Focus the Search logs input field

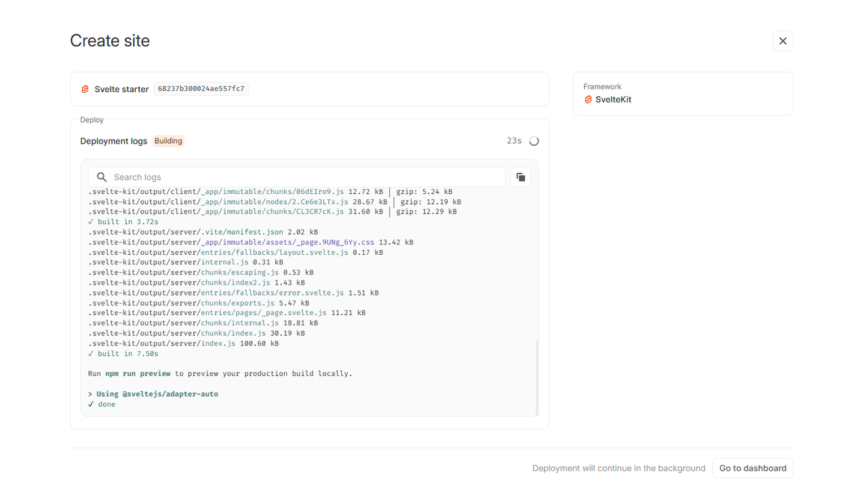(305, 177)
